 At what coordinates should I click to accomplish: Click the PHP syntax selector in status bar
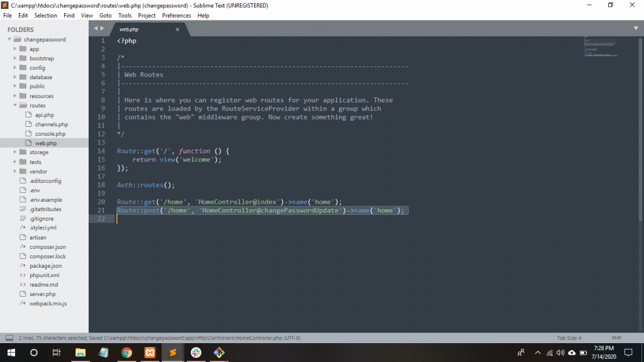[616, 337]
